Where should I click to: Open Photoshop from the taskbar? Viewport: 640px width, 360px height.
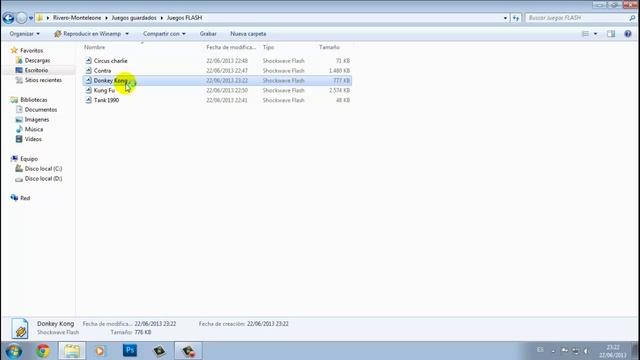click(x=130, y=350)
